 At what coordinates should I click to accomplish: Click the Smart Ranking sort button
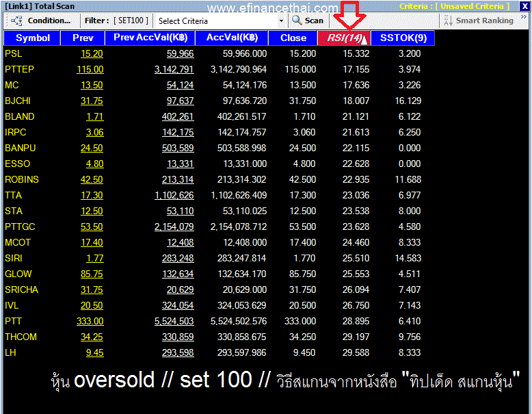click(x=479, y=21)
